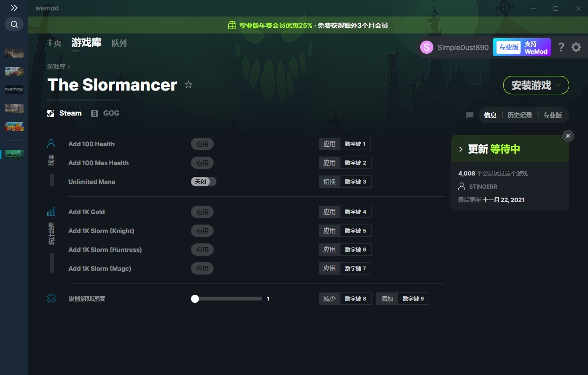Maximize the wemod window
The image size is (588, 375).
556,8
